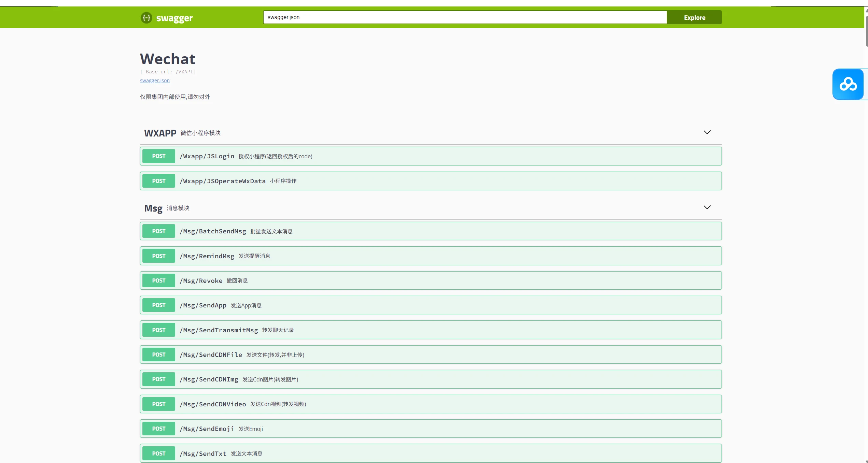Click the Swagger logo icon
Viewport: 868px width, 463px height.
(x=146, y=18)
